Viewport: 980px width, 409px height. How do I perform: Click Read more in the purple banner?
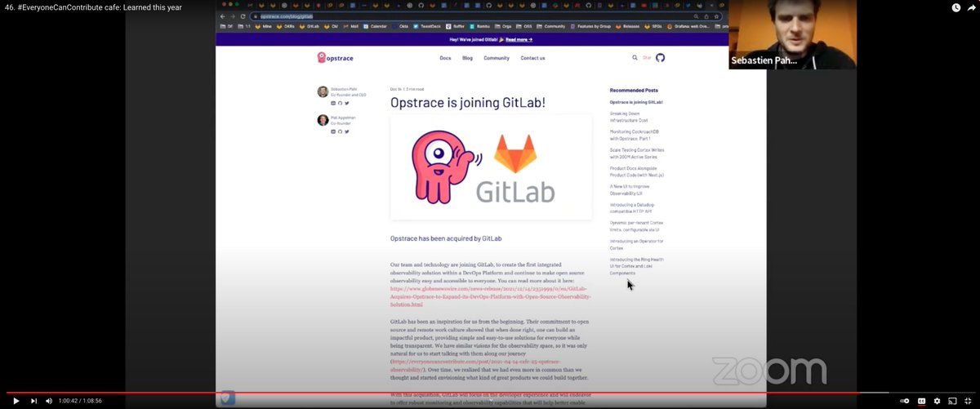point(519,39)
